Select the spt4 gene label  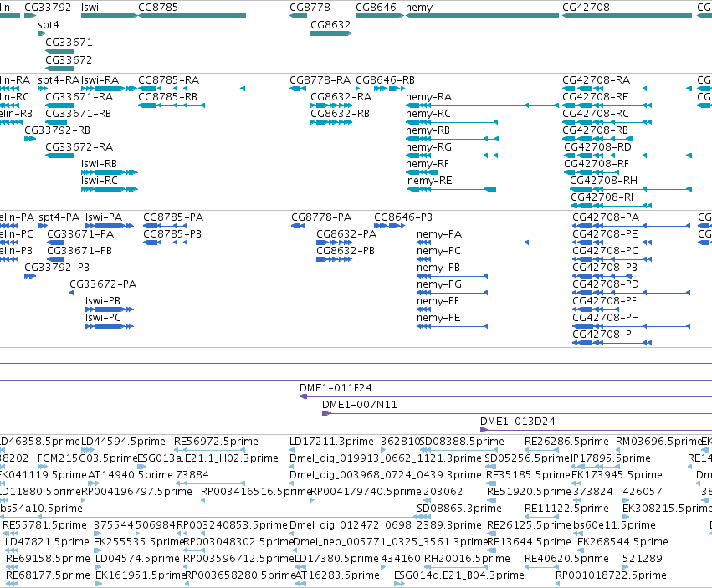pos(49,25)
